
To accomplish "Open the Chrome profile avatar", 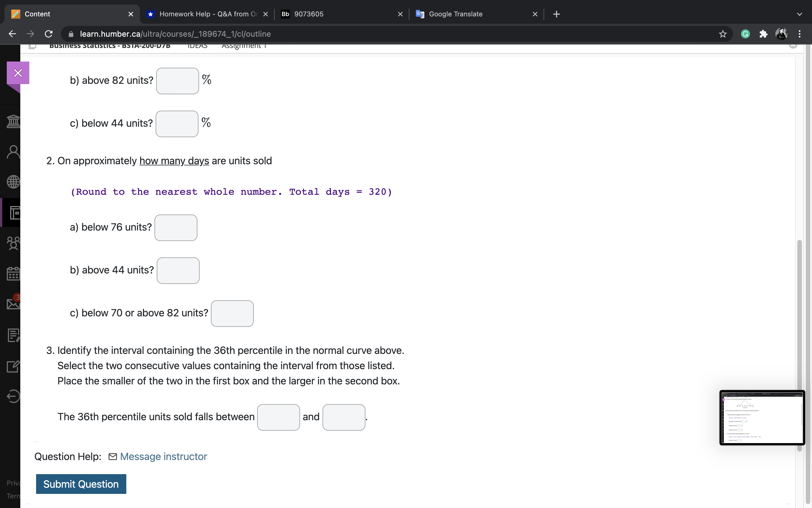I will pos(782,34).
